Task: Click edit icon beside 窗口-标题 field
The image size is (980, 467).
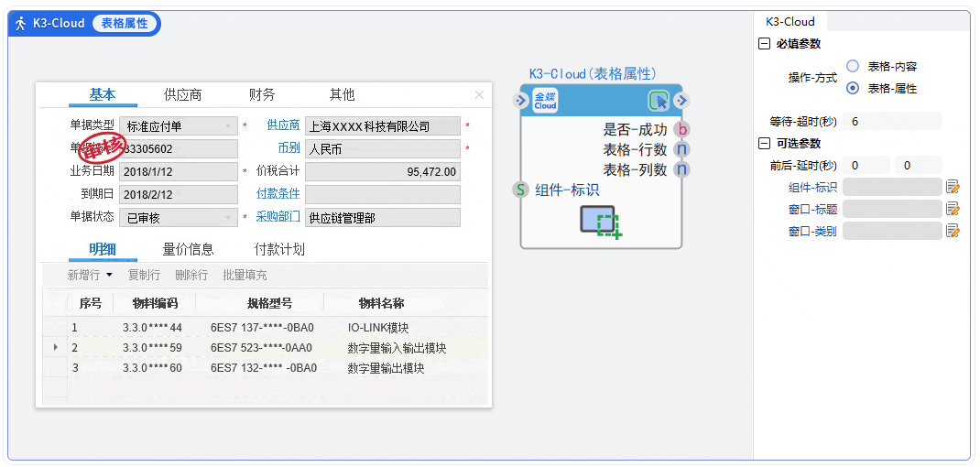Action: (x=953, y=209)
